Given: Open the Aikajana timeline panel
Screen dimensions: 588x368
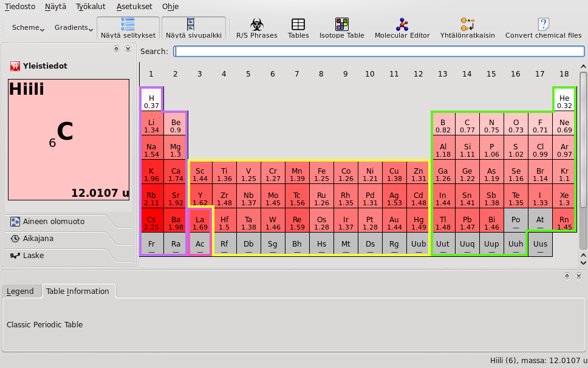Looking at the screenshot, I should pos(38,239).
